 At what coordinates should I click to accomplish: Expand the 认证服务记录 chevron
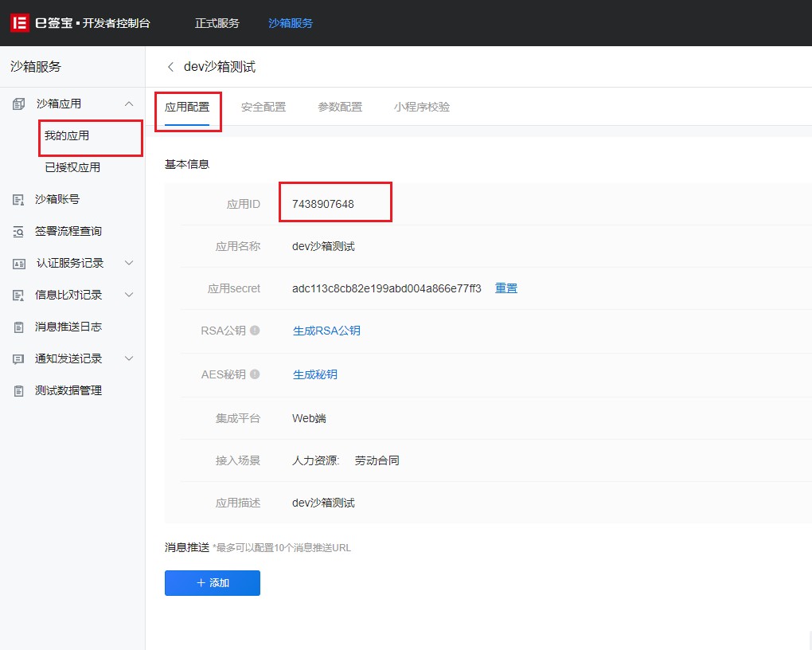pos(130,263)
